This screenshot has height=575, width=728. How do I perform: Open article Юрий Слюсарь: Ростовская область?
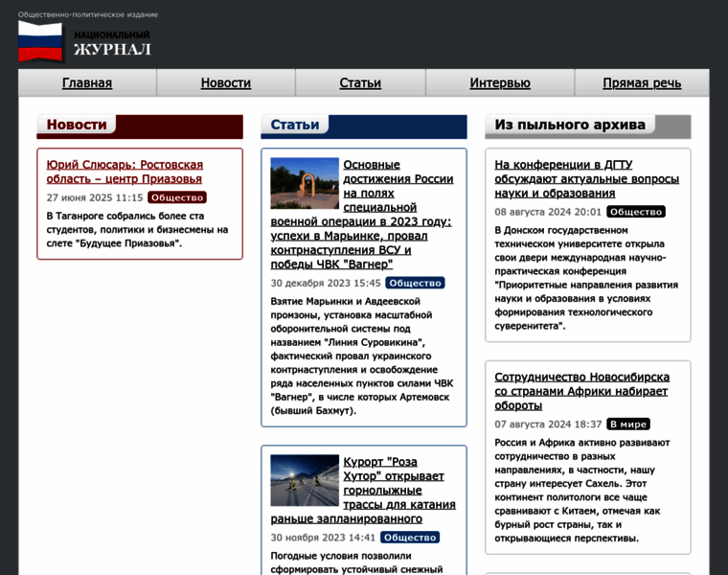tap(125, 172)
